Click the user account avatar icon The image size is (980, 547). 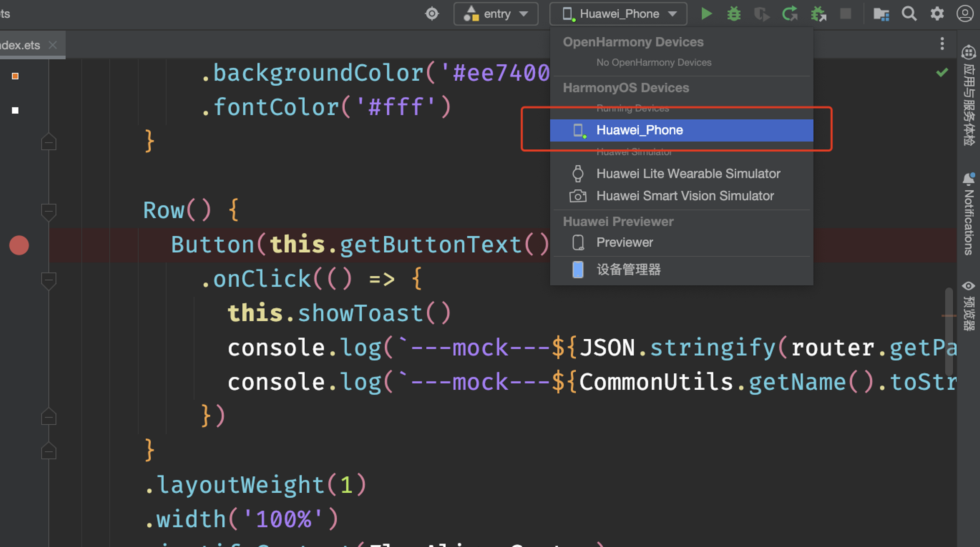(964, 14)
